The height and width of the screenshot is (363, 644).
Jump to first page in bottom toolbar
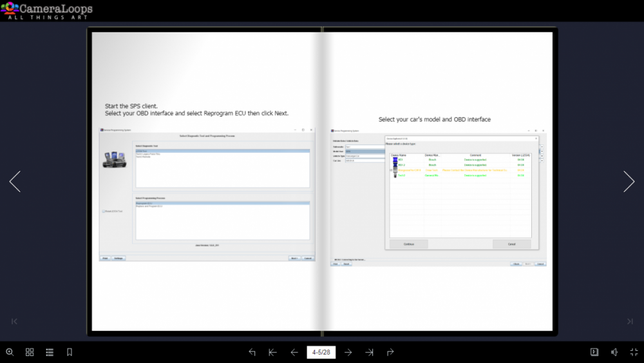pyautogui.click(x=272, y=352)
